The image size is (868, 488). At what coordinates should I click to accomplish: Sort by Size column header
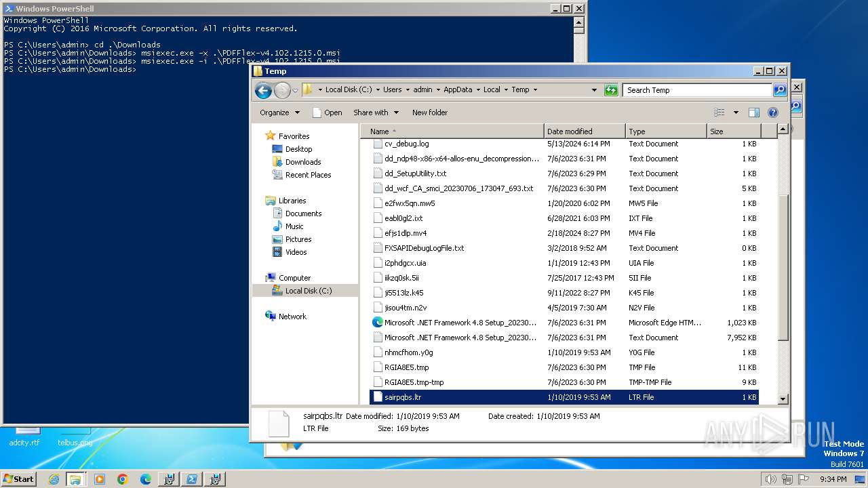coord(734,131)
